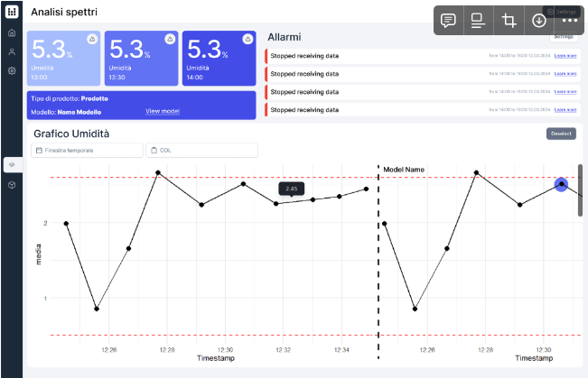The height and width of the screenshot is (378, 588).
Task: Click alert icon on 13:00 Umidità card
Action: (x=92, y=40)
